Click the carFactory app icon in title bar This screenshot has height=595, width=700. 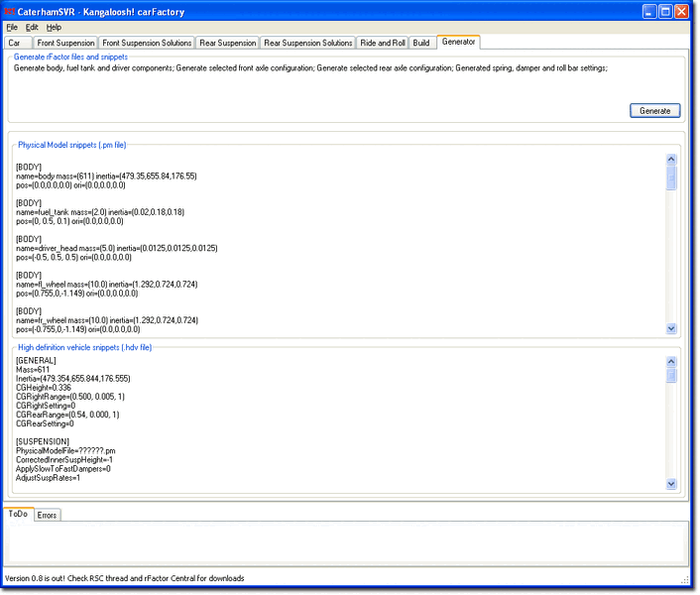click(x=9, y=11)
